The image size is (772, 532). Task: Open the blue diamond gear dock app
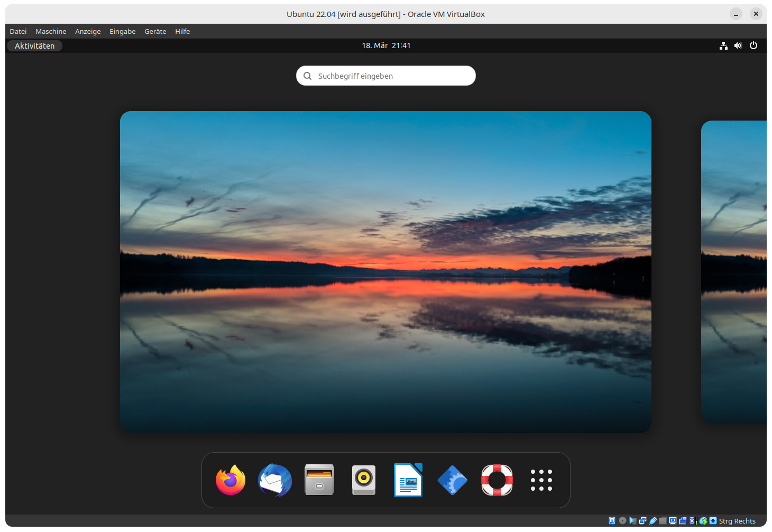tap(453, 480)
